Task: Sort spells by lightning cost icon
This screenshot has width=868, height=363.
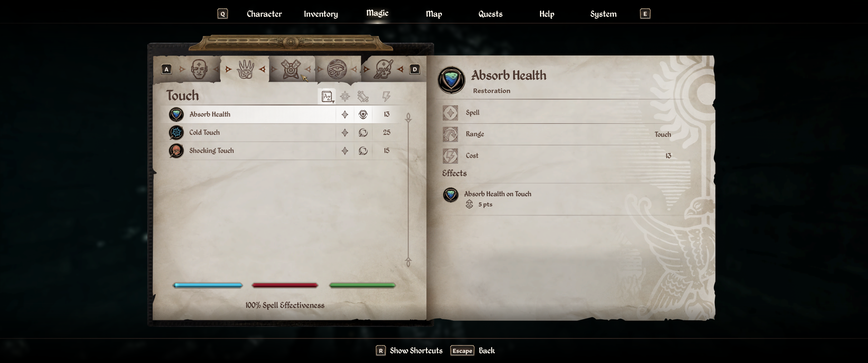Action: coord(386,97)
